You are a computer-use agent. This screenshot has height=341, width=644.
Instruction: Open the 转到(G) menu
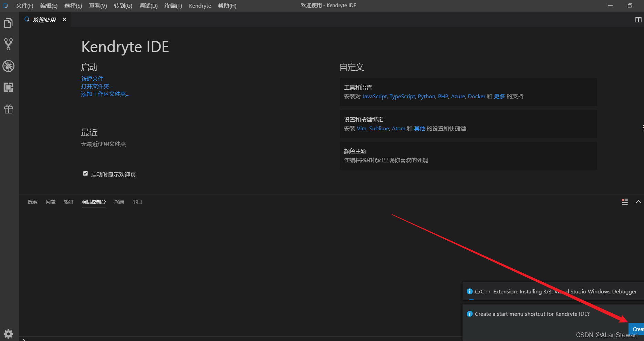tap(123, 6)
